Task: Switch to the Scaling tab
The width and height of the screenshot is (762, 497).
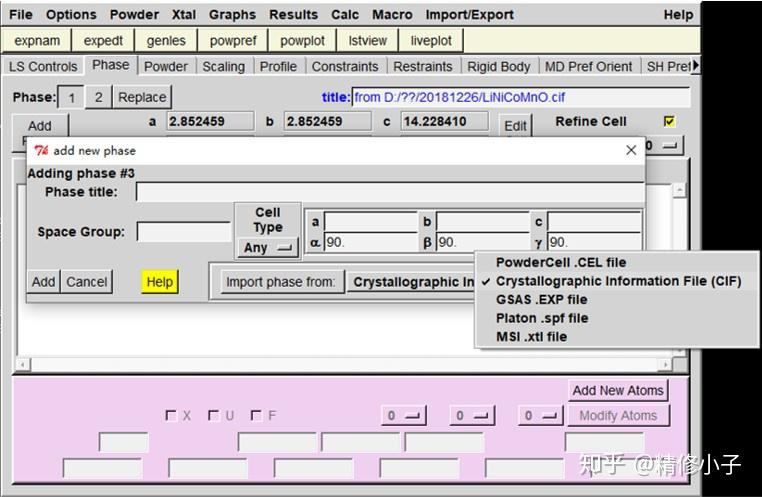Action: [x=224, y=67]
